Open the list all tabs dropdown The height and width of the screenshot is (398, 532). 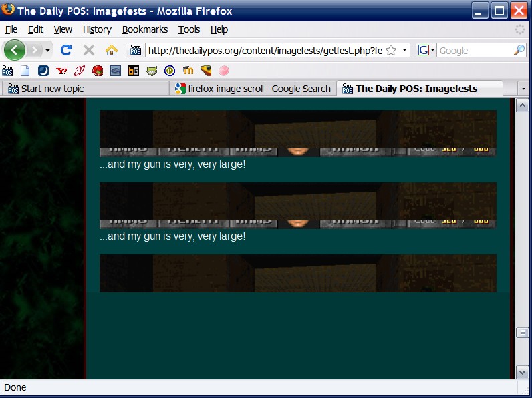pyautogui.click(x=523, y=89)
